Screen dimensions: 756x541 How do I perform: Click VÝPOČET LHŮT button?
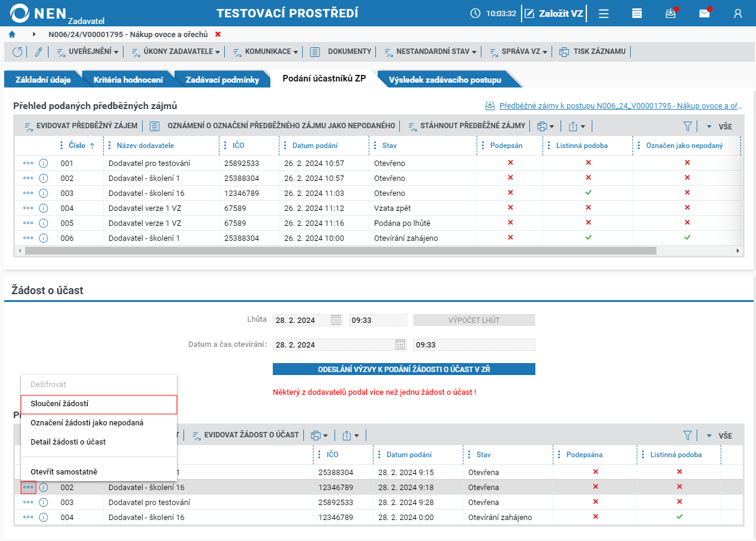474,320
